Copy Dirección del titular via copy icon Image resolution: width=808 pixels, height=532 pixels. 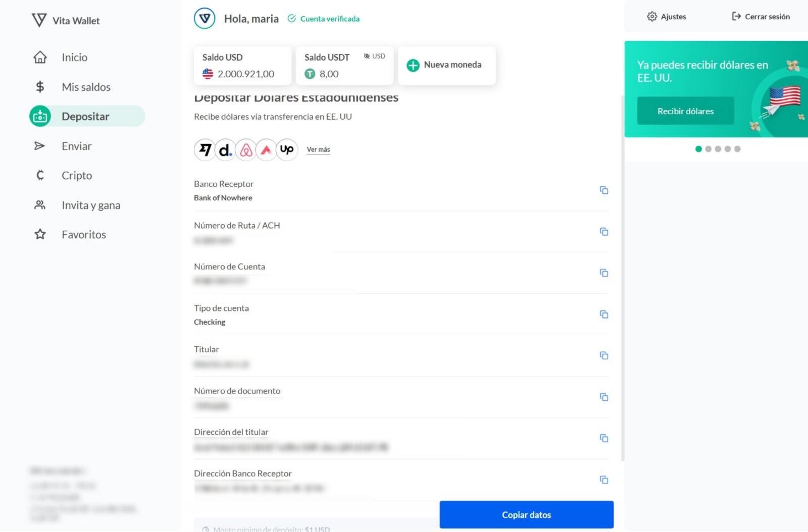tap(604, 438)
